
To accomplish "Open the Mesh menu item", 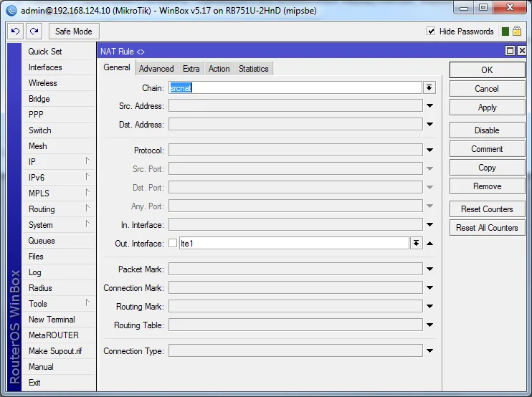I will [x=58, y=145].
